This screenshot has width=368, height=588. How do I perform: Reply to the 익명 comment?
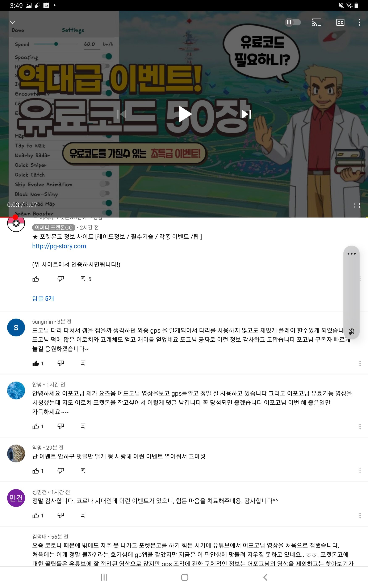pos(83,470)
